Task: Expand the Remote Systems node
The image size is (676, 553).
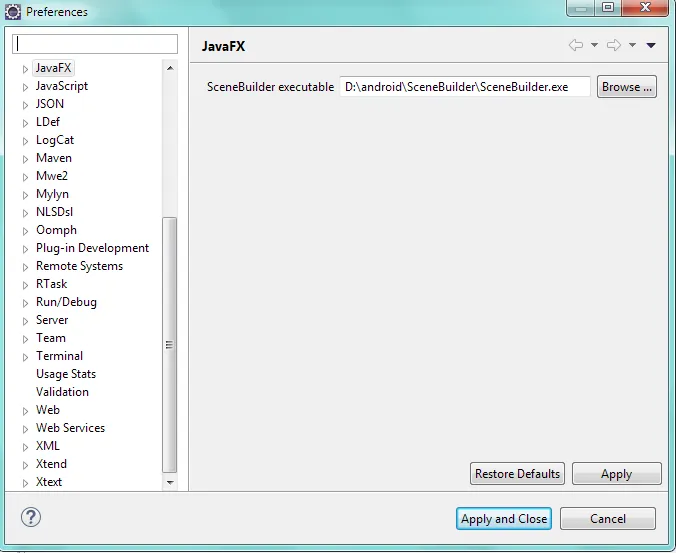Action: coord(25,267)
